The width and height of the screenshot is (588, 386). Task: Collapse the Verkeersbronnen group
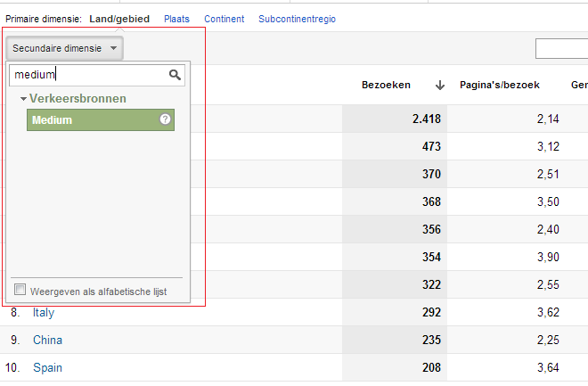point(23,98)
